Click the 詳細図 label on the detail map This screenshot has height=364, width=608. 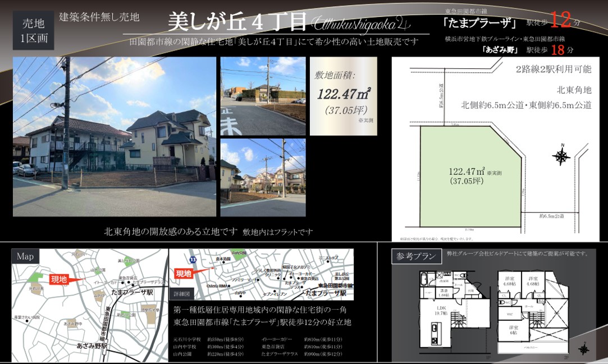click(182, 293)
